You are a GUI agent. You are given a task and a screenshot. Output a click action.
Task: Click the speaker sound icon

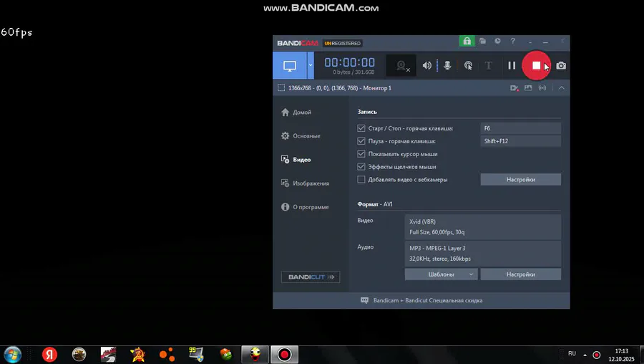tap(427, 65)
